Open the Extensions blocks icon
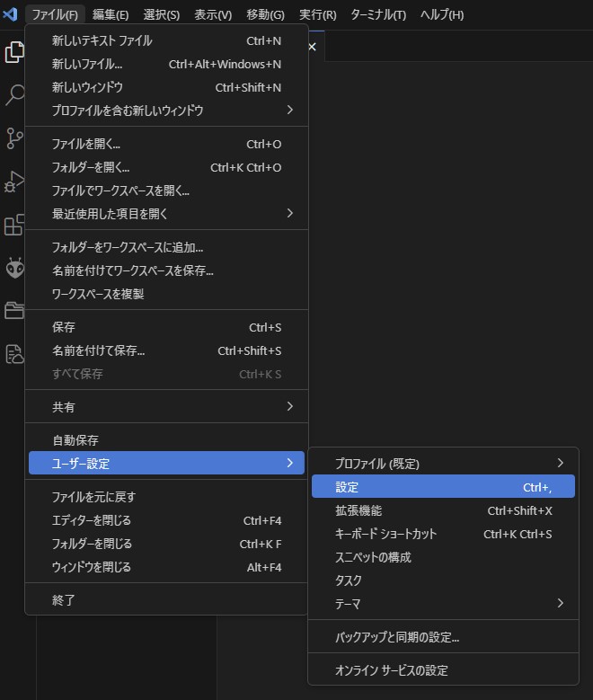The width and height of the screenshot is (593, 700). (14, 224)
